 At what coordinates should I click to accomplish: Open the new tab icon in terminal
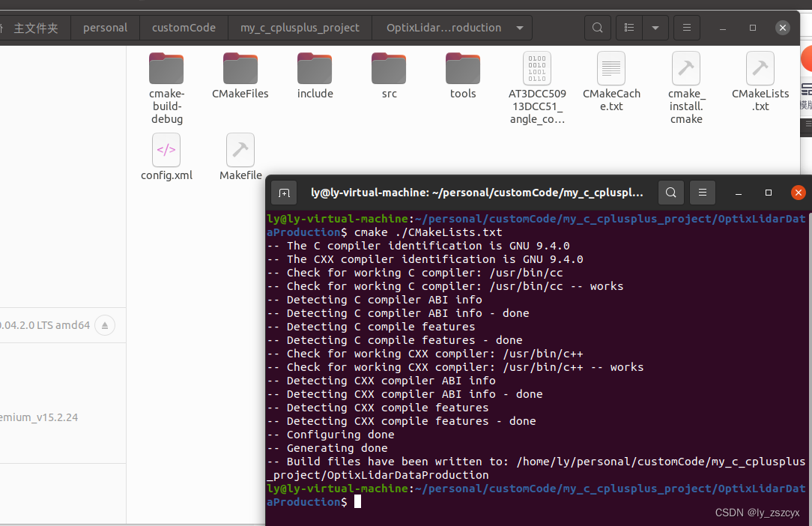pyautogui.click(x=284, y=193)
